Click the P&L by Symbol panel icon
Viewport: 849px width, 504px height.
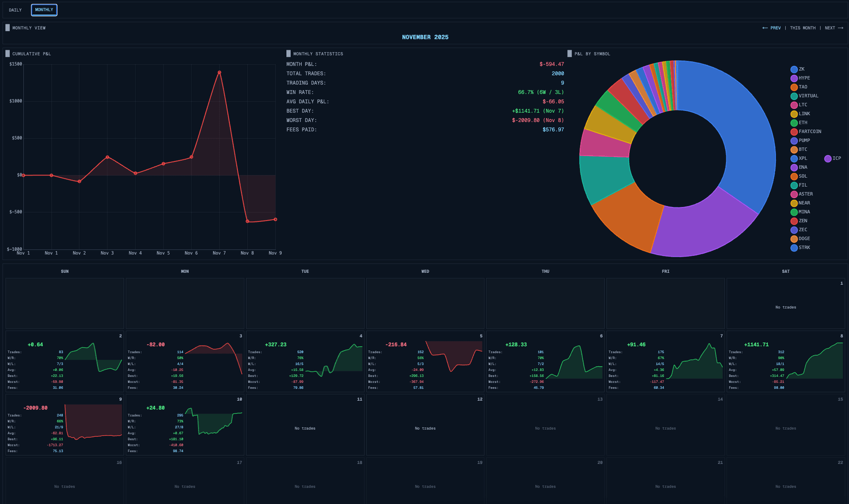pos(570,53)
